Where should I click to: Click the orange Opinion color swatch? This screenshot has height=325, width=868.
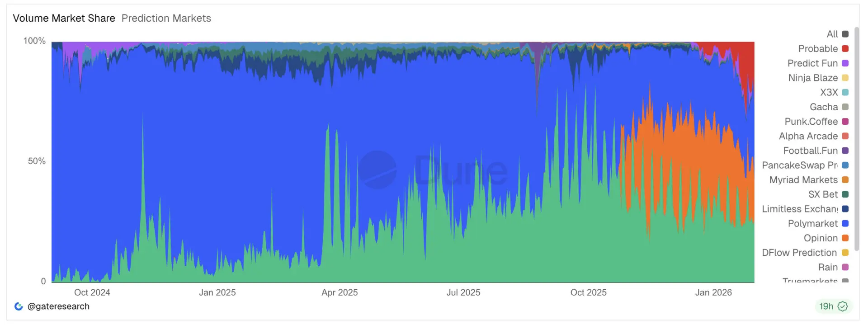[x=845, y=238]
